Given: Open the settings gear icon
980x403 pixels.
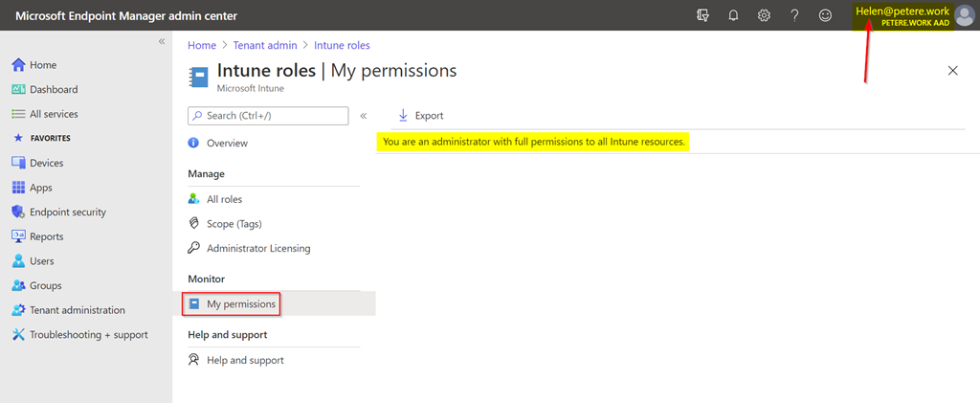Looking at the screenshot, I should [x=764, y=15].
